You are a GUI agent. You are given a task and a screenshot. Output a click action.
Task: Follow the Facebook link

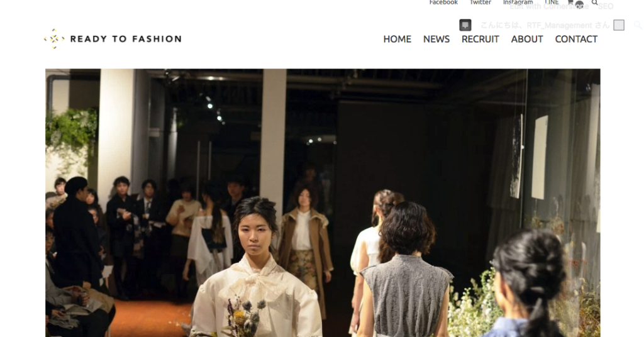(443, 3)
